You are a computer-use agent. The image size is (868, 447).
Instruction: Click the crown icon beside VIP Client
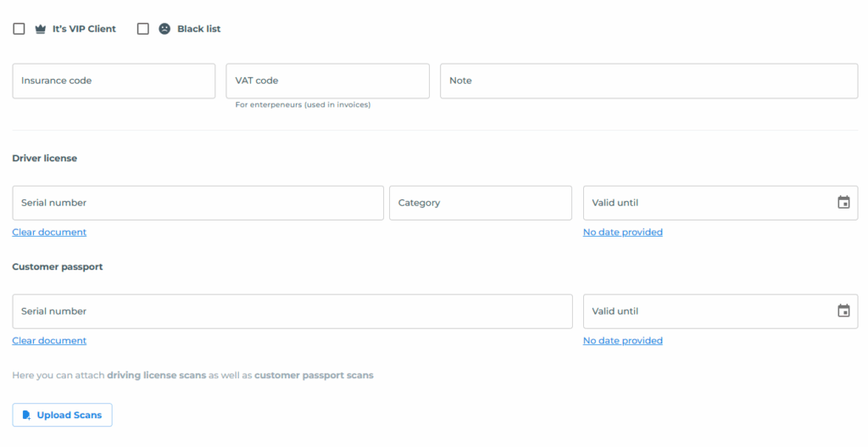click(41, 29)
